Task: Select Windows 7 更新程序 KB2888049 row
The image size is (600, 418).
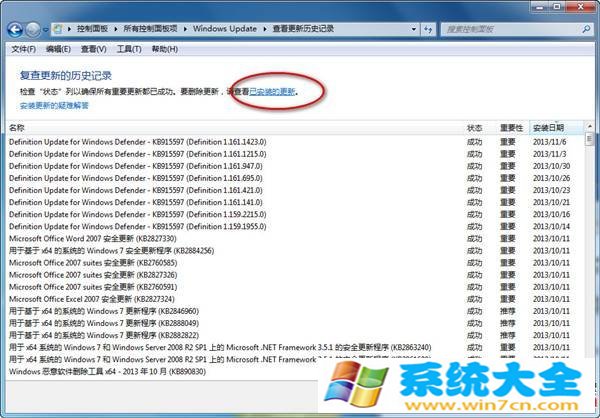Action: coord(295,323)
